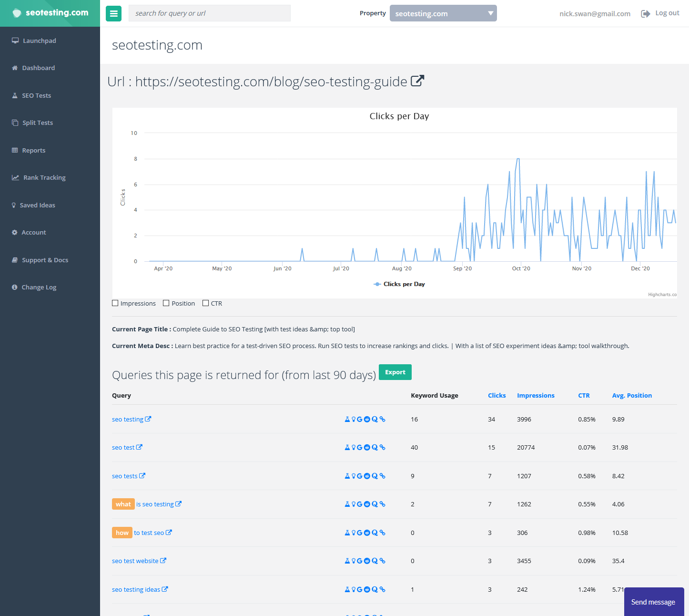Click the orange 'what' tag

pos(123,504)
